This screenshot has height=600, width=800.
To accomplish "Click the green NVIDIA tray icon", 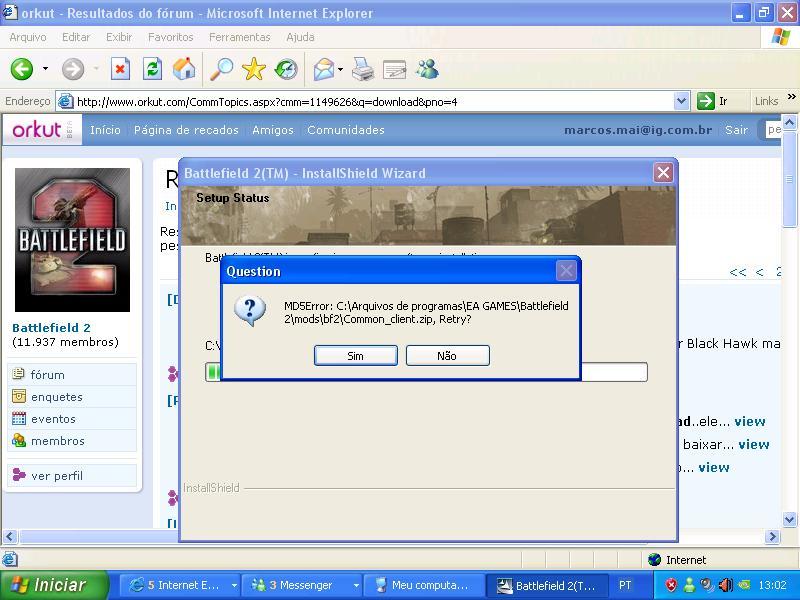I will tap(744, 585).
